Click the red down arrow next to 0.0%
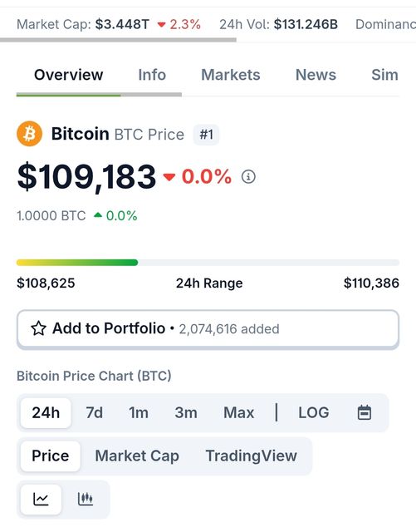This screenshot has height=532, width=416. [169, 177]
